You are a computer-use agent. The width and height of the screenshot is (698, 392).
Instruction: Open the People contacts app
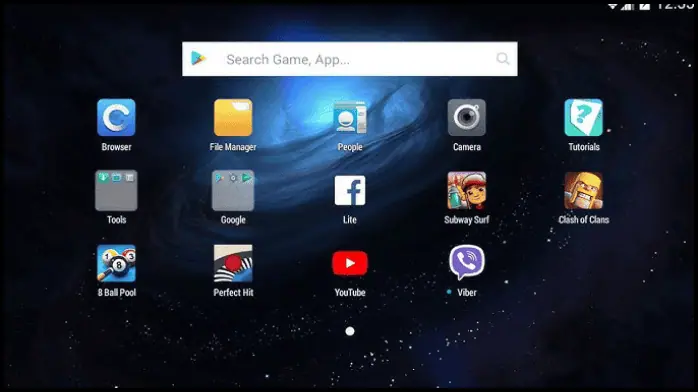(x=350, y=117)
